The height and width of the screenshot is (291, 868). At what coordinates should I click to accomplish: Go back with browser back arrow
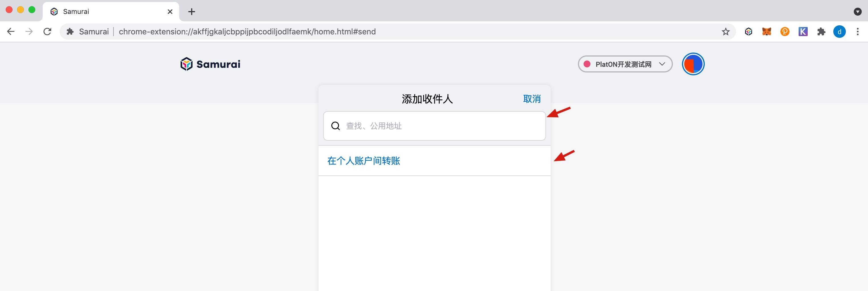(11, 32)
